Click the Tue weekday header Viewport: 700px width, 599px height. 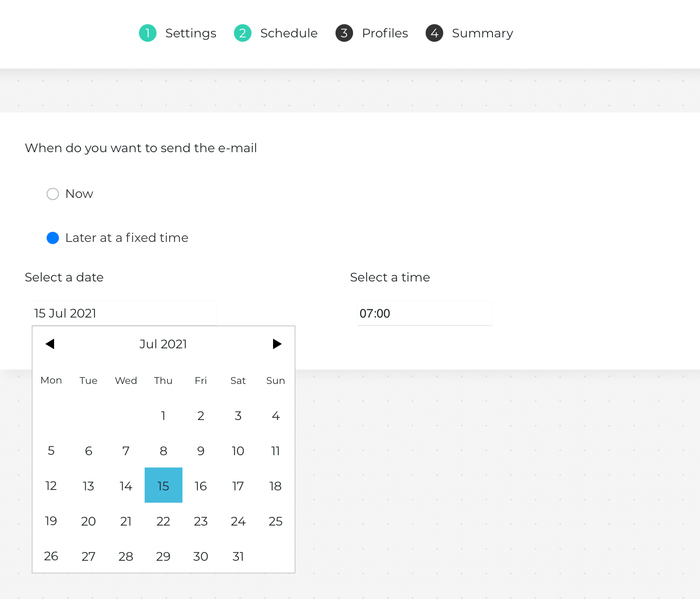point(88,380)
